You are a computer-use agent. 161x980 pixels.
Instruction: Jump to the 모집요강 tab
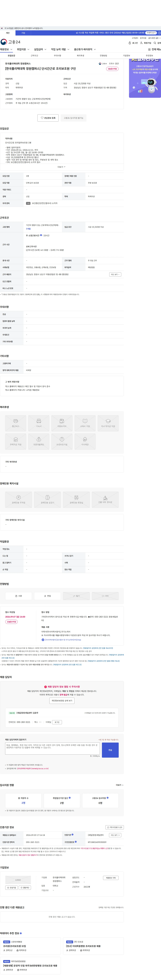tap(11, 56)
